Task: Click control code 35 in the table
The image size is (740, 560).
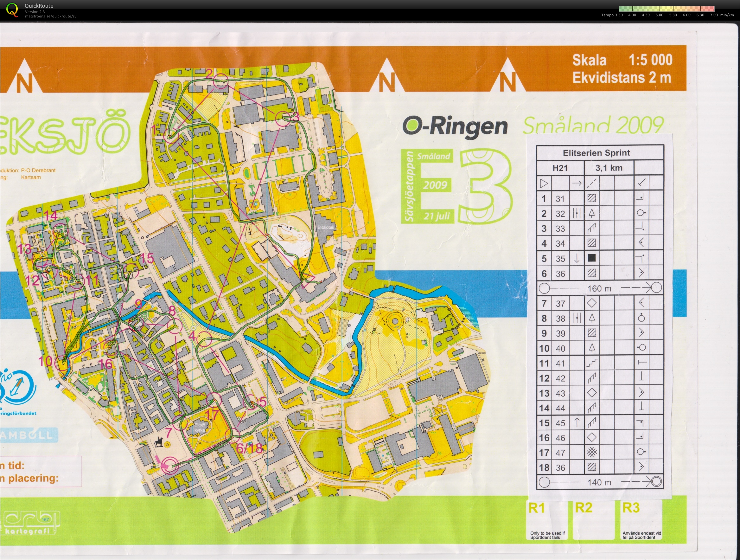Action: point(560,259)
